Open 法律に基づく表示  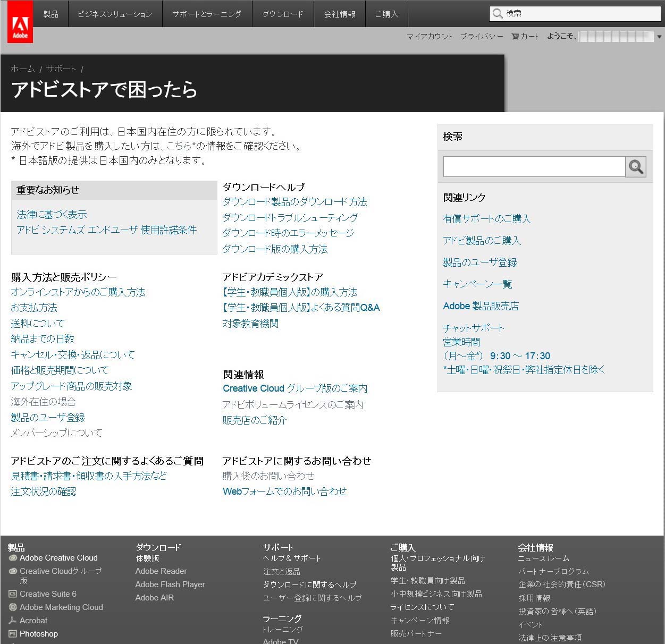coord(52,215)
